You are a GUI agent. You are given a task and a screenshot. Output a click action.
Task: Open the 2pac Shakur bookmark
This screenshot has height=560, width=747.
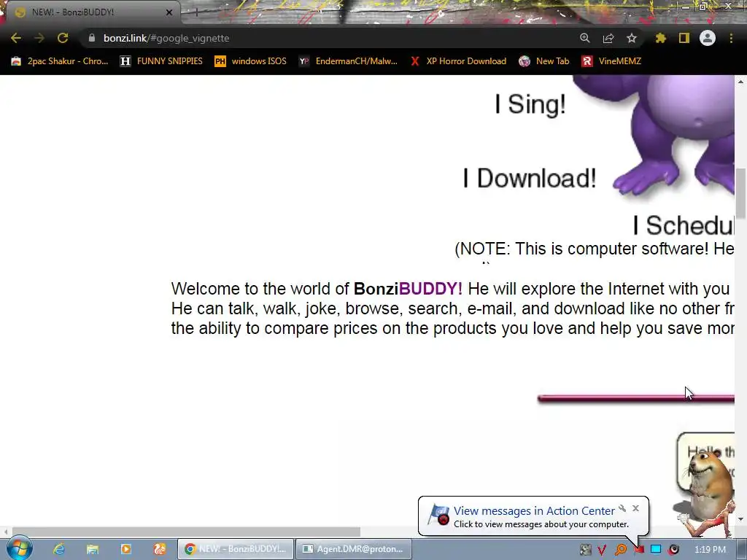pos(60,61)
